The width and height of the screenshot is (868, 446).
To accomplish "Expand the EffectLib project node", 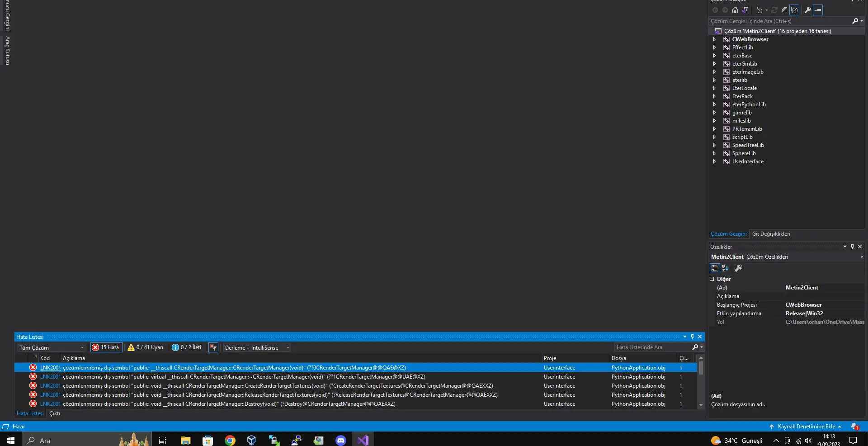I will click(714, 47).
